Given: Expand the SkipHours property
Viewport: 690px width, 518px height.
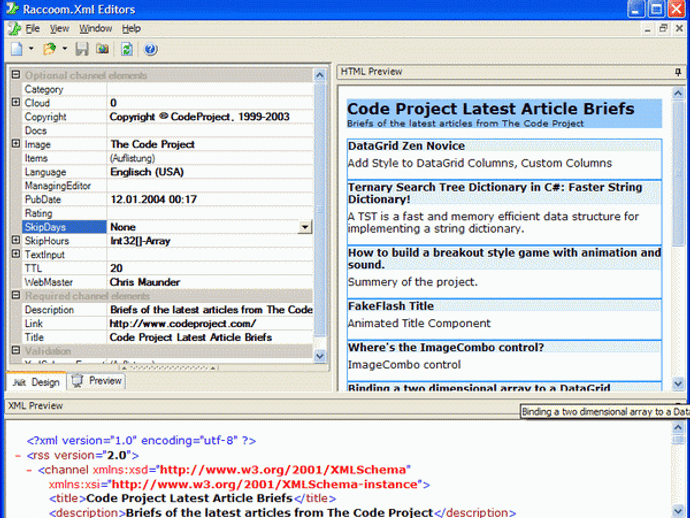Looking at the screenshot, I should [16, 240].
